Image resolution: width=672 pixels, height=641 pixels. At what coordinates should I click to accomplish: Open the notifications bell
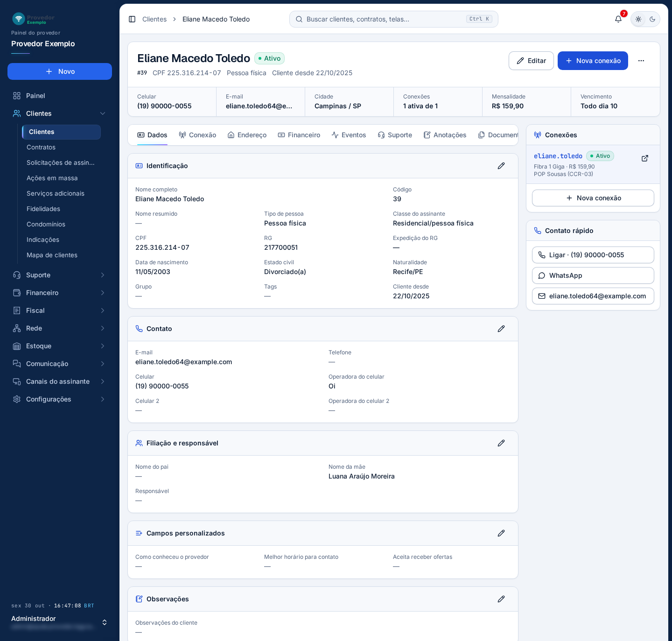click(x=618, y=19)
